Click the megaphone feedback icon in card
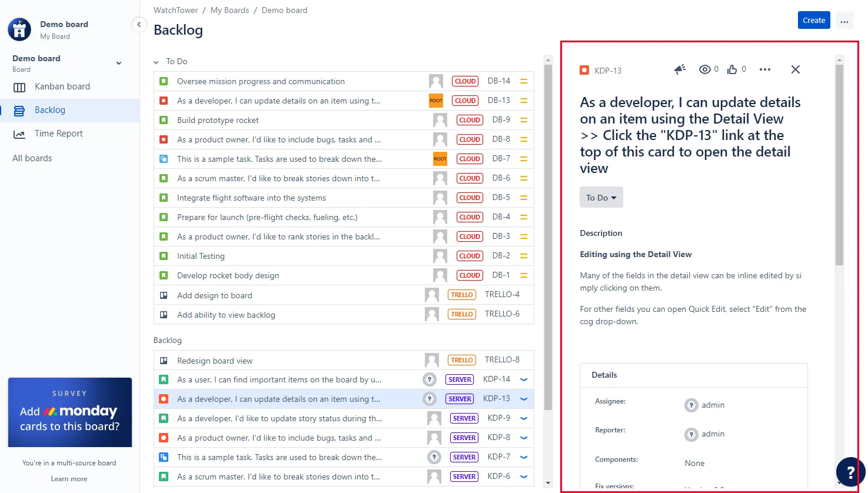 [680, 69]
